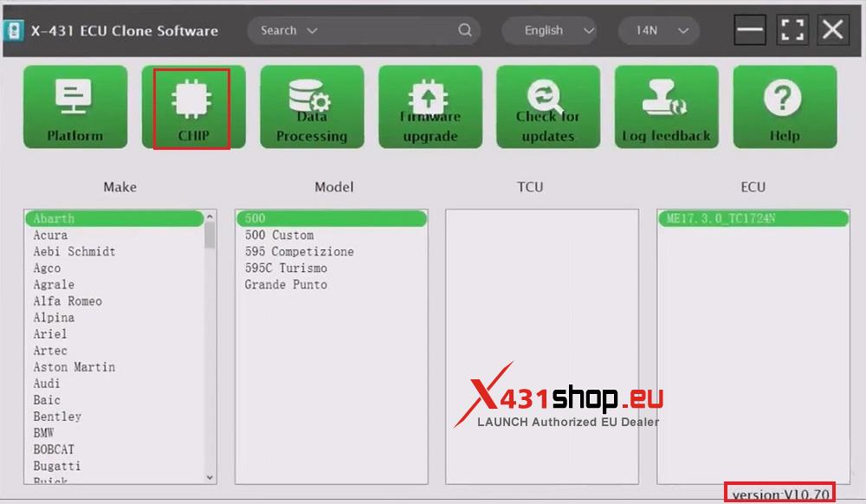
Task: Open the Platform section
Action: [x=75, y=107]
